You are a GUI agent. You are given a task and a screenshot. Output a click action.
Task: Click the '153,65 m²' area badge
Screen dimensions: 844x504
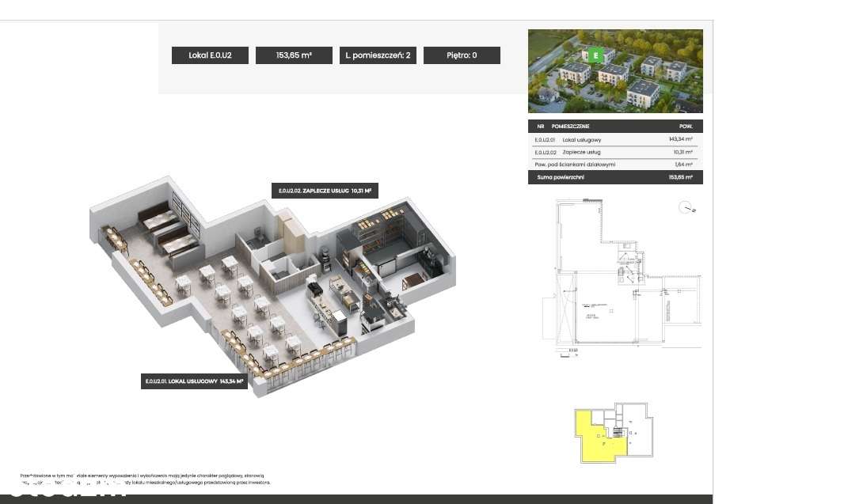[294, 55]
